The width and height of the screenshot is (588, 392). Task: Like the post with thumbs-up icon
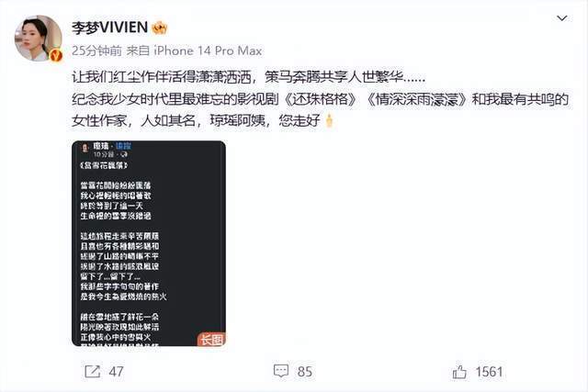tap(459, 372)
